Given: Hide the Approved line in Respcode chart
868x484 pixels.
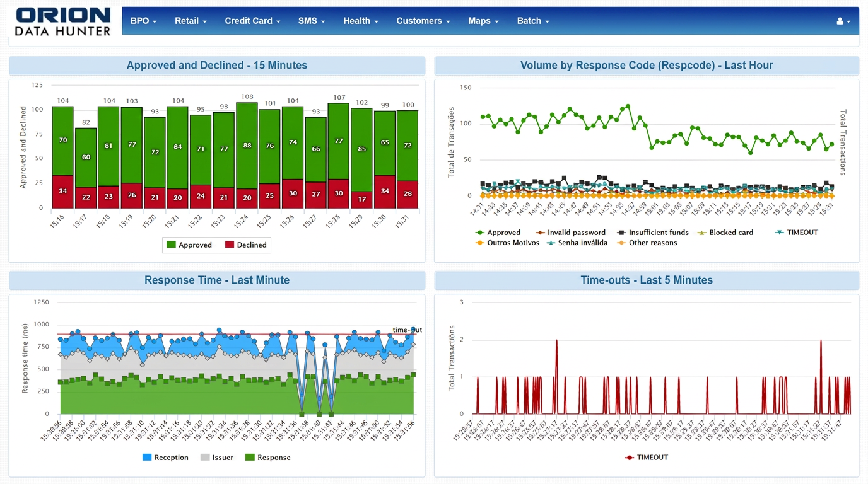Looking at the screenshot, I should [x=498, y=233].
